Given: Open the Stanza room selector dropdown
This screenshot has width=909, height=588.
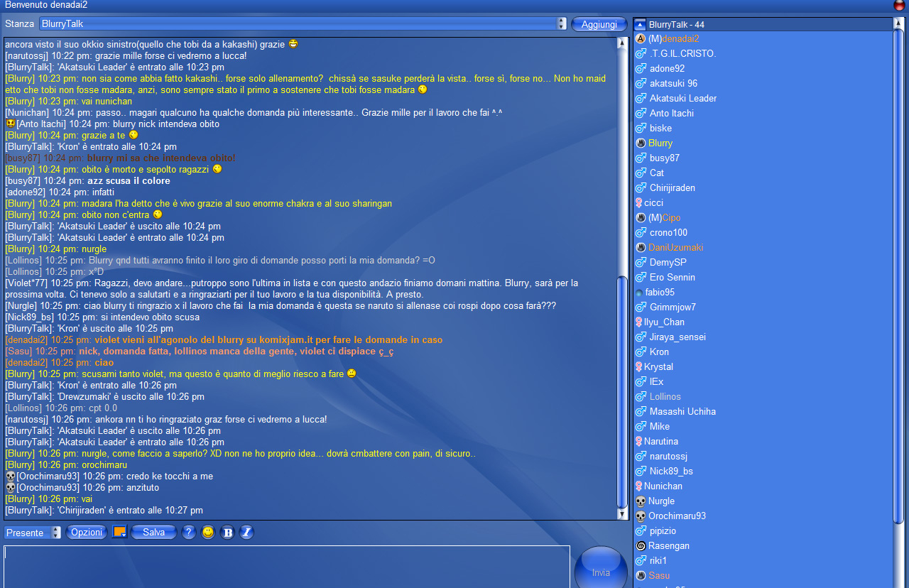Looking at the screenshot, I should pos(562,24).
